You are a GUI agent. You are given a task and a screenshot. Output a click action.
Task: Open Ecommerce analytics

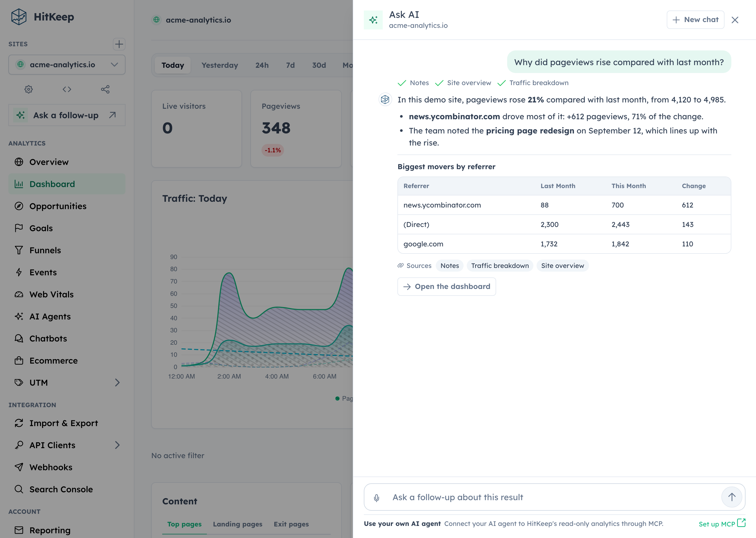click(x=67, y=360)
